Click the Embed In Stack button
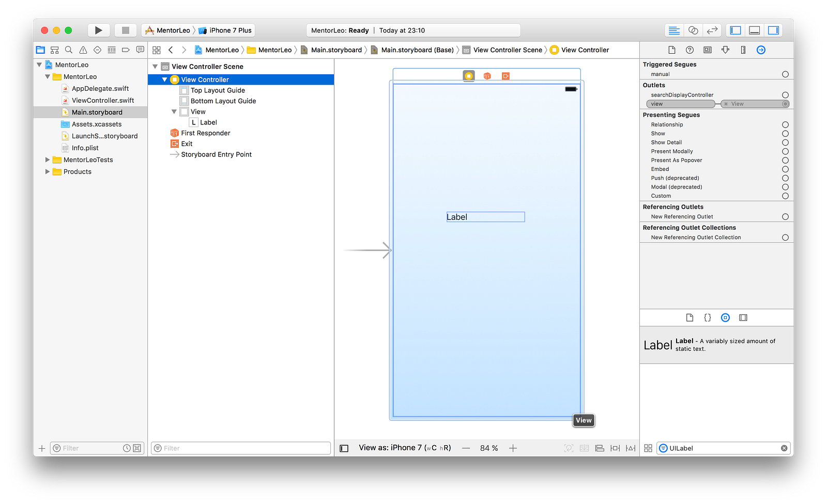 pyautogui.click(x=584, y=448)
